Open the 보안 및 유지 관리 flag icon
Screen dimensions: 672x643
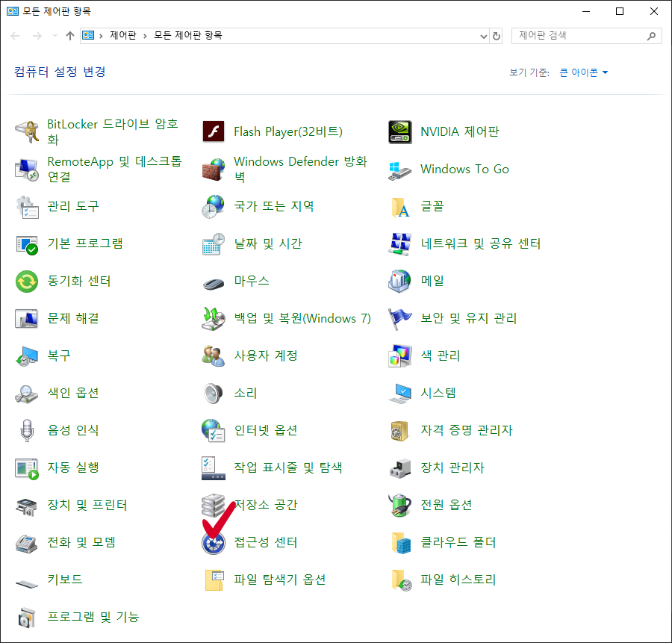coord(400,318)
